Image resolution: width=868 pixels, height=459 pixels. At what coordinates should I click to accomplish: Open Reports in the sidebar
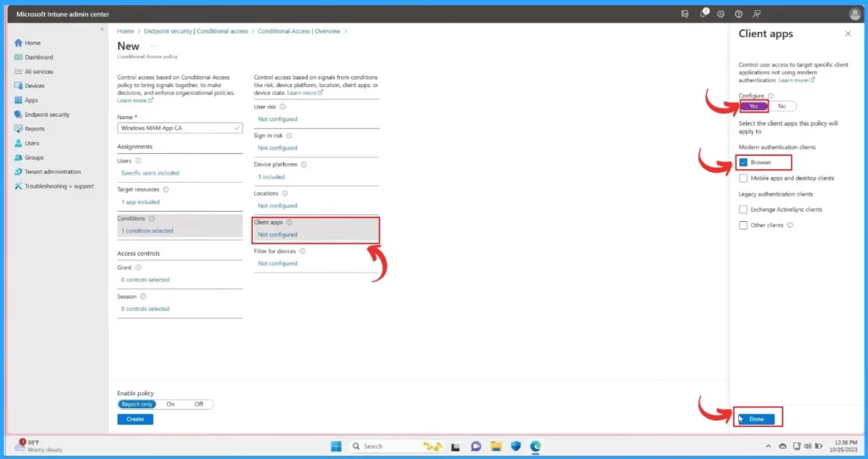pyautogui.click(x=30, y=128)
